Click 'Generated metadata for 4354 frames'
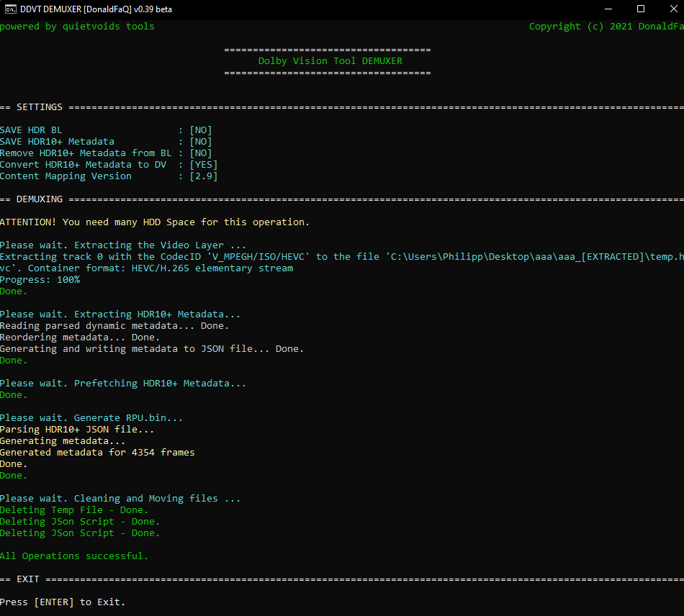 click(97, 453)
